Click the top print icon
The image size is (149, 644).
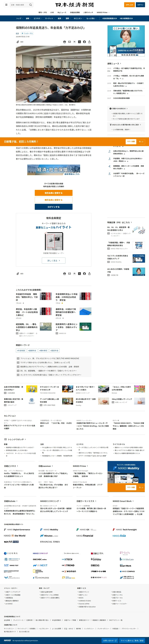click(x=65, y=42)
